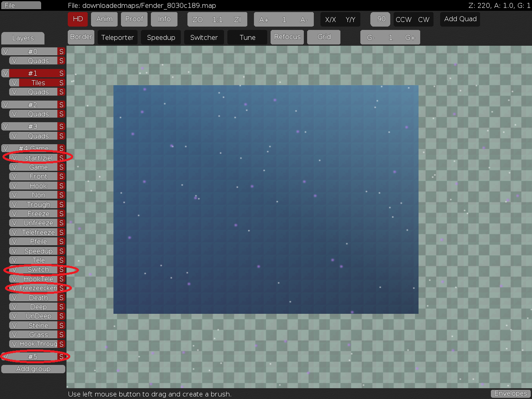Hide the Freeze layer visibility
Viewport: 532px width, 399px height.
14,213
